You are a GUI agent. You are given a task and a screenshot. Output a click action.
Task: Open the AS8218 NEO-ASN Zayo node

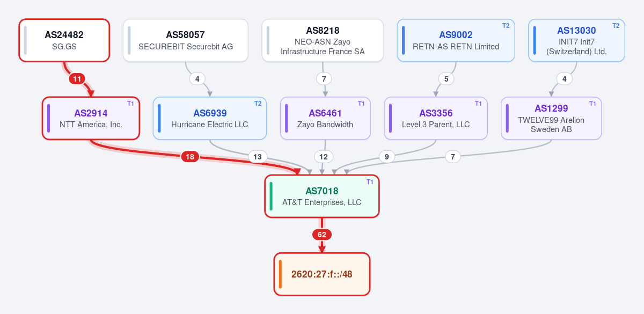323,40
